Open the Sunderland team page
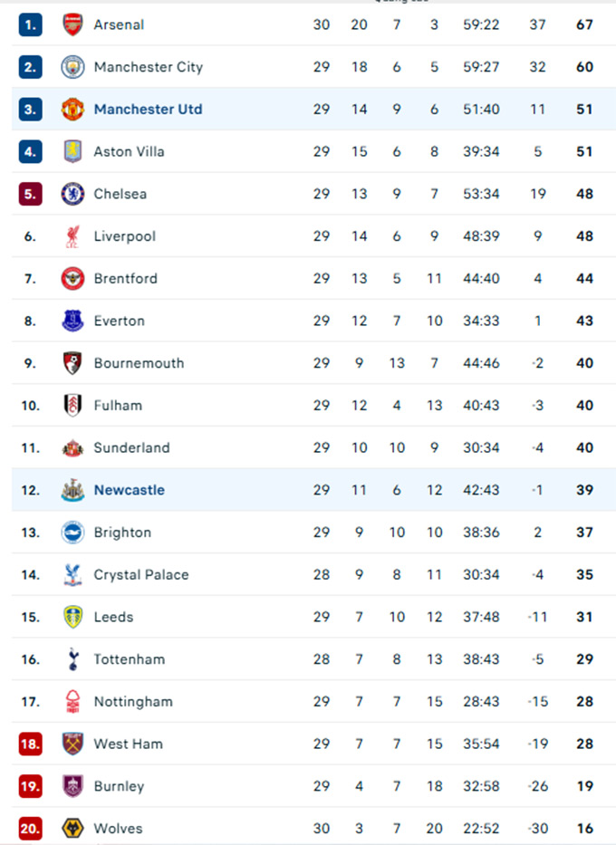This screenshot has width=616, height=845. tap(131, 447)
